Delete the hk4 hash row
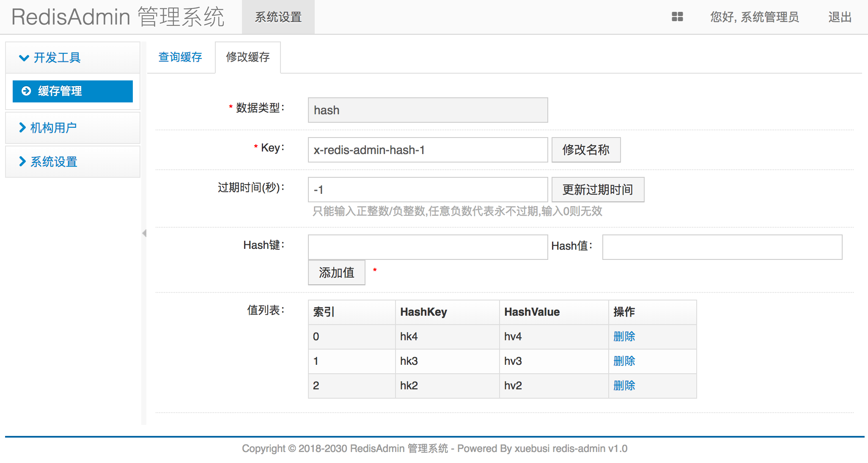Viewport: 868px width, 463px height. 624,336
